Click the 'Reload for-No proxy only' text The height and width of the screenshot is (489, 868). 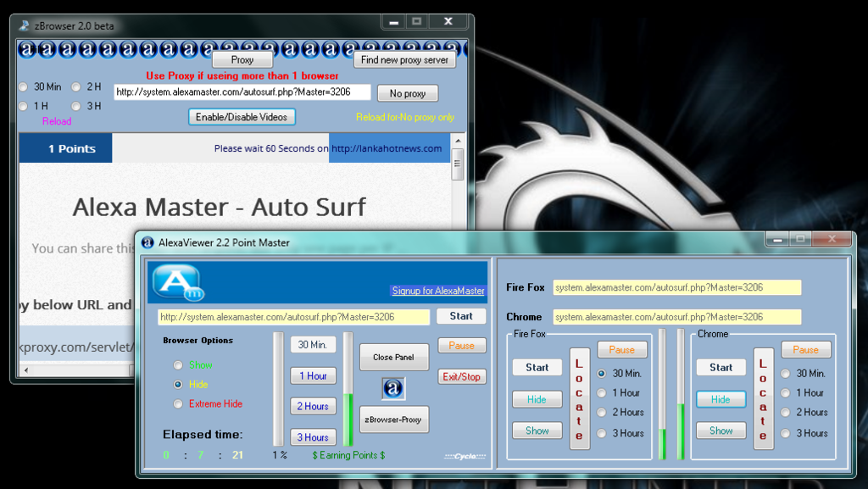[405, 117]
